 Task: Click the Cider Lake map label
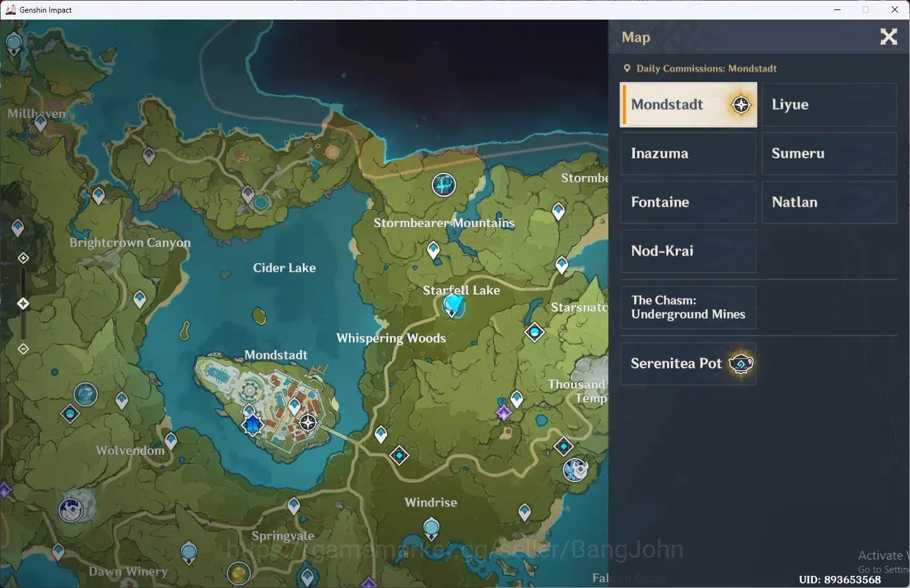(x=285, y=268)
